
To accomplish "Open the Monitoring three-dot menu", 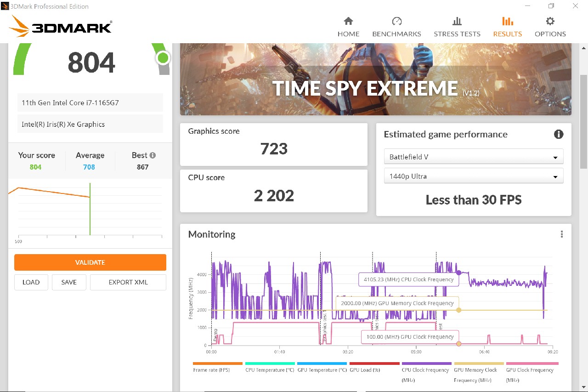I will click(x=562, y=234).
